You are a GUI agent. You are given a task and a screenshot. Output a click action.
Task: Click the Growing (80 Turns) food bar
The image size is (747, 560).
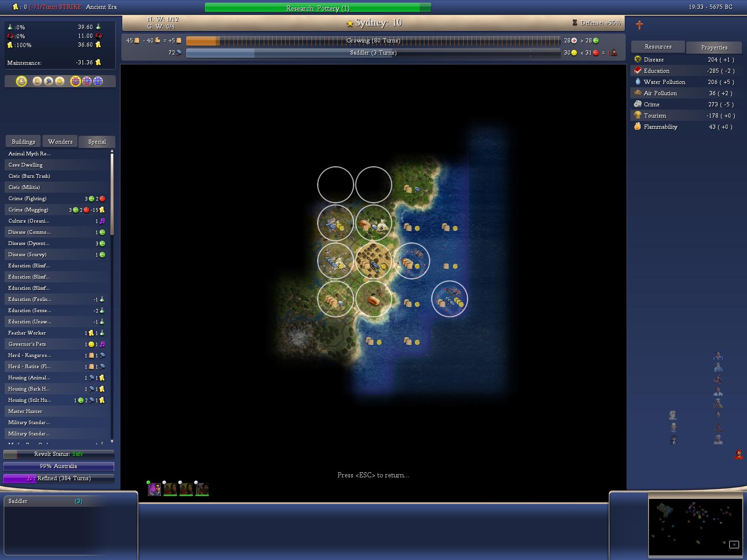(373, 41)
